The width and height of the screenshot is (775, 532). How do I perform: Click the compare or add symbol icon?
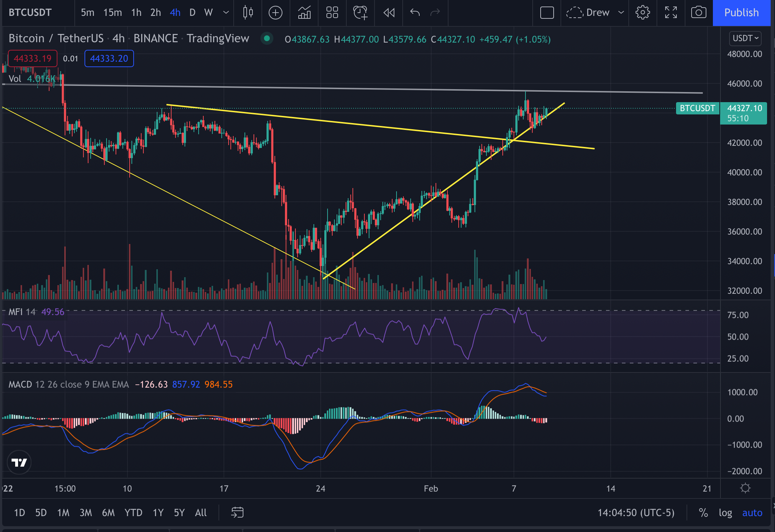click(x=276, y=13)
